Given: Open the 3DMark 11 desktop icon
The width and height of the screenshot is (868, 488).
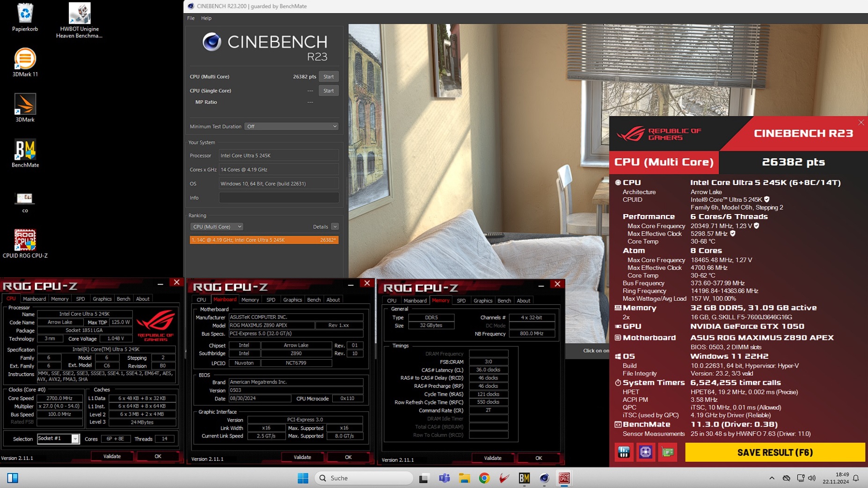Looking at the screenshot, I should 25,63.
